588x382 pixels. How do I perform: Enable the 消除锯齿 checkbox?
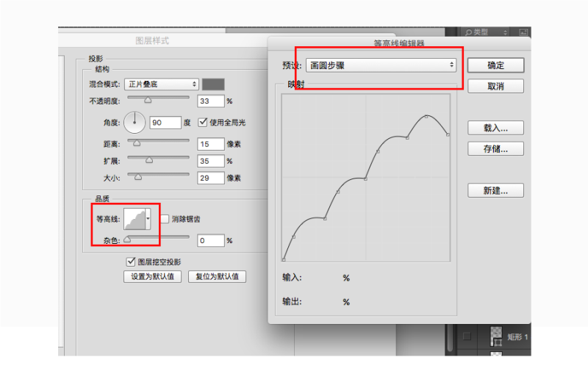click(x=165, y=219)
